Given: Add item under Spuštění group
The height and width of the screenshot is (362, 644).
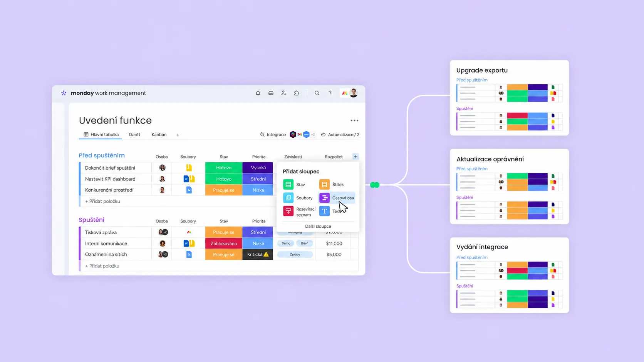Looking at the screenshot, I should tap(102, 266).
